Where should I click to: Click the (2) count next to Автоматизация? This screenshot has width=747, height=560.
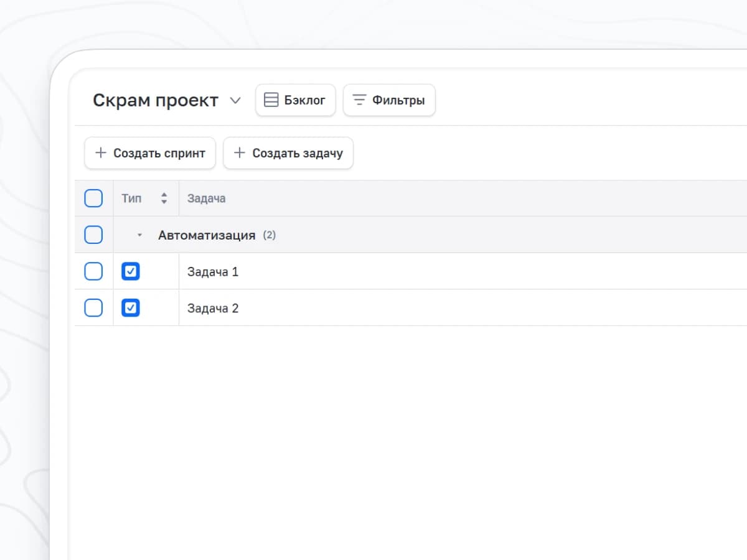tap(269, 235)
